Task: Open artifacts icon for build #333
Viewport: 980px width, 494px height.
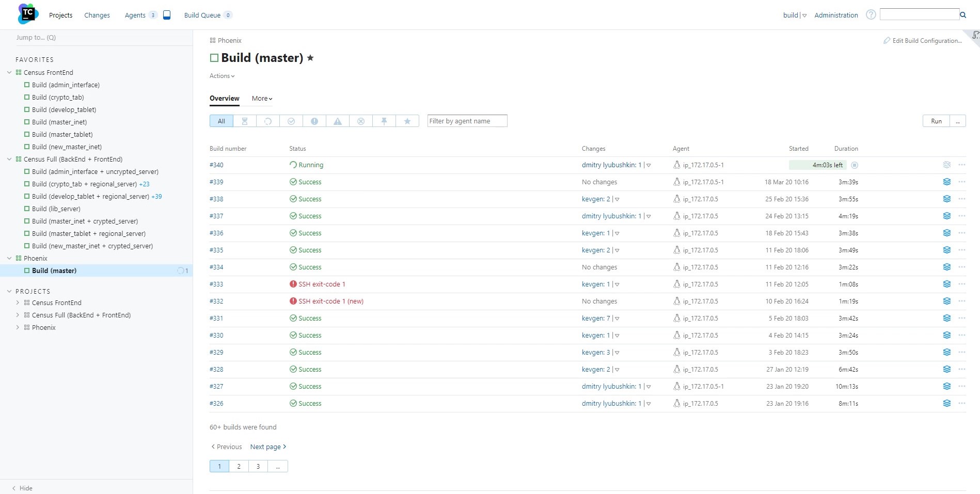Action: pos(947,284)
